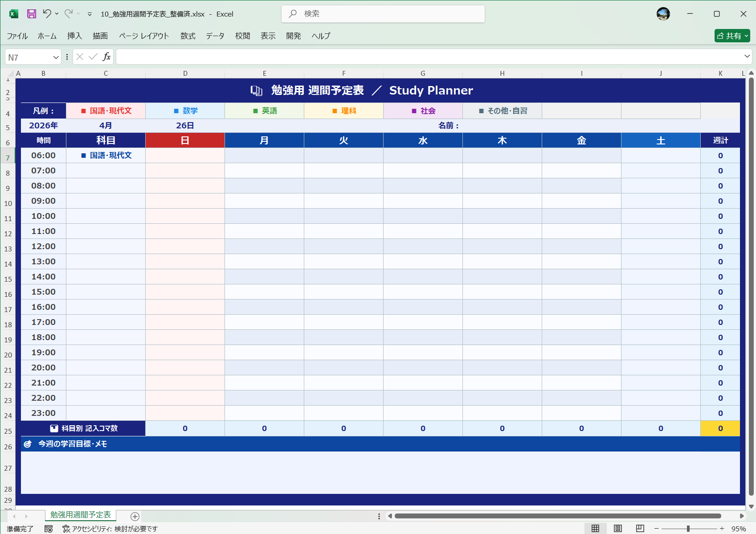Click the macro recording status bar icon
This screenshot has height=534, width=756.
49,529
